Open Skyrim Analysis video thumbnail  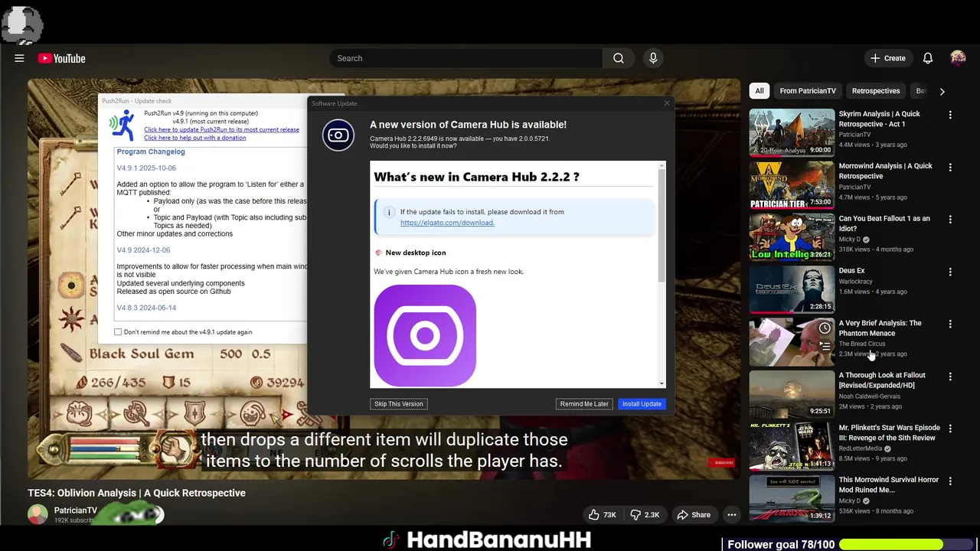(x=792, y=132)
